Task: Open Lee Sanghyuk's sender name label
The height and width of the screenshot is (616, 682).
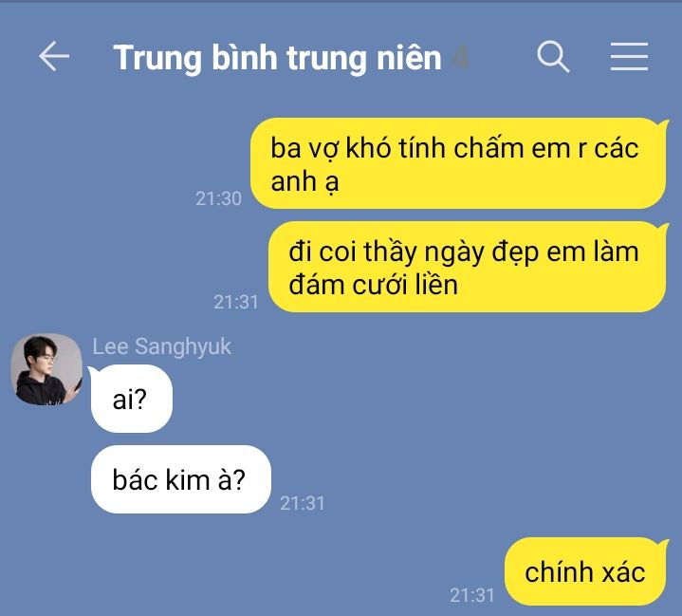Action: (161, 346)
